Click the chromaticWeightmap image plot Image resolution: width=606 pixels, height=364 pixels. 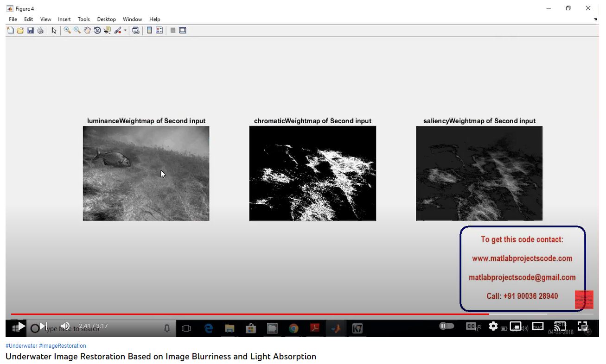coord(313,173)
